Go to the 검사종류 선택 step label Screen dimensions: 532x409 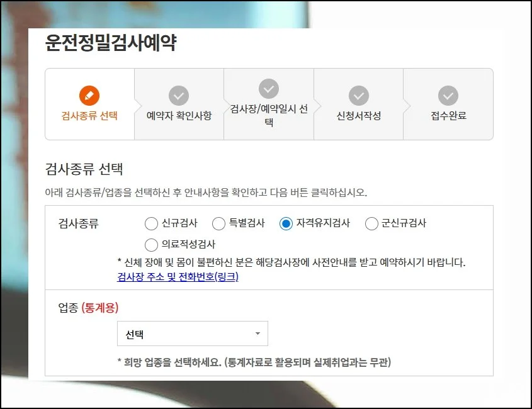(x=89, y=116)
